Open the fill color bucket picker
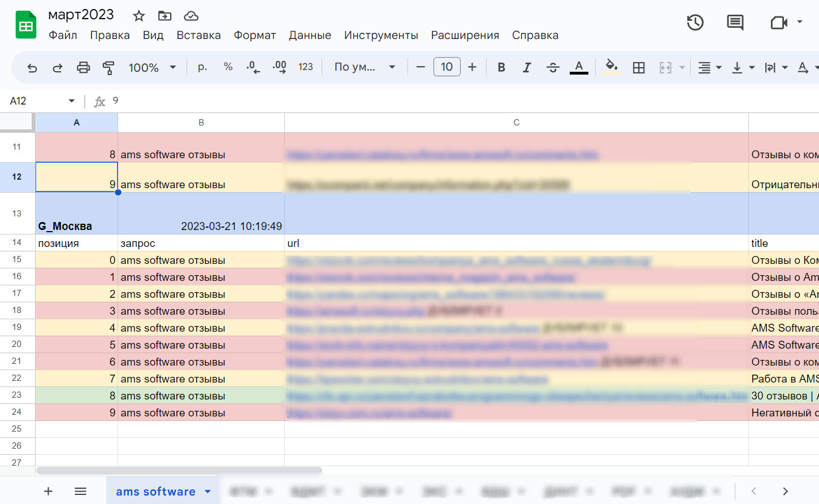This screenshot has height=504, width=819. (x=612, y=67)
